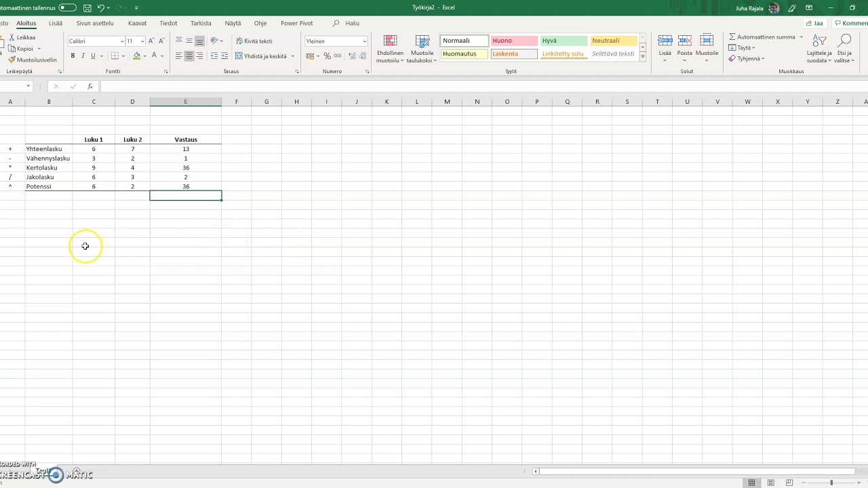Click the fx insert function button

tap(90, 86)
